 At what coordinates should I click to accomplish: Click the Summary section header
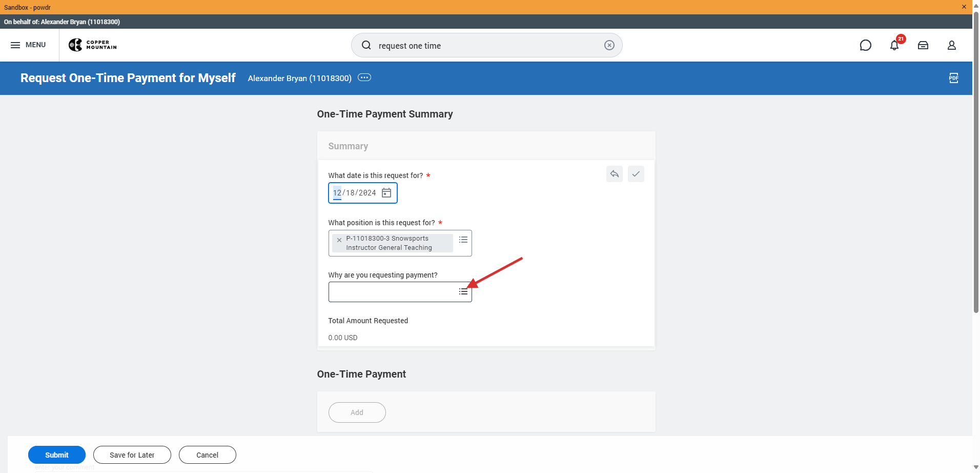click(x=348, y=146)
